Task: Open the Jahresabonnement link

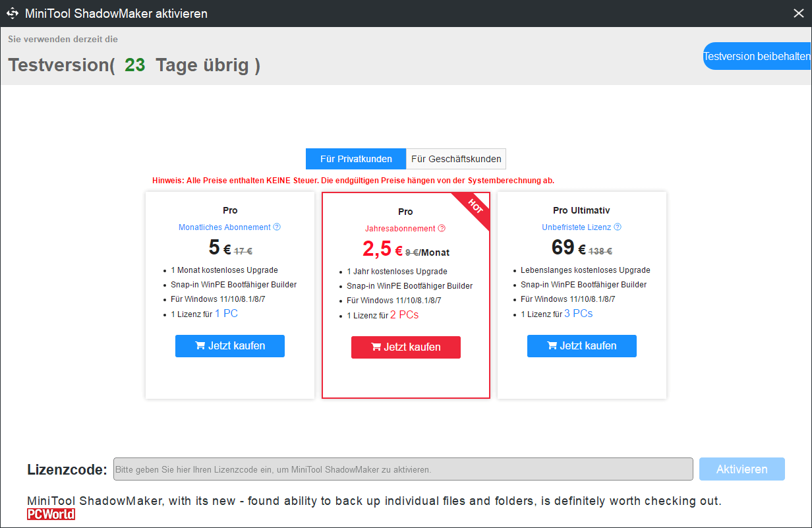Action: pyautogui.click(x=400, y=229)
